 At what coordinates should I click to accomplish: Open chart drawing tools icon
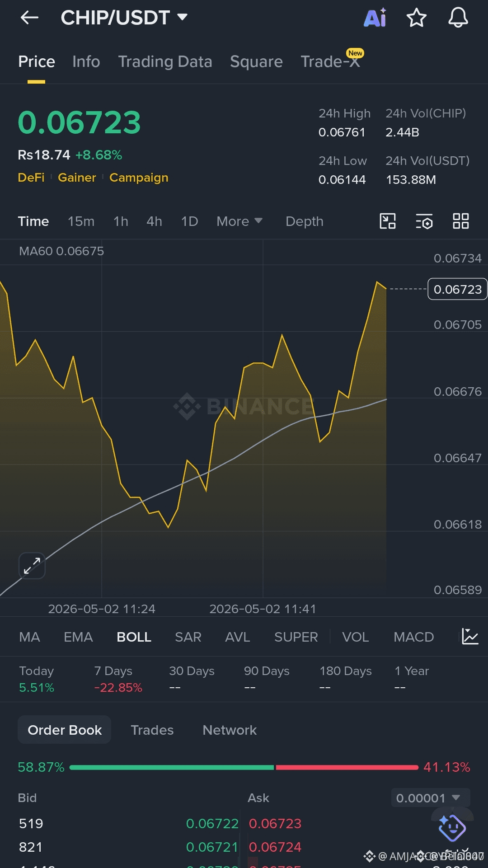[388, 221]
